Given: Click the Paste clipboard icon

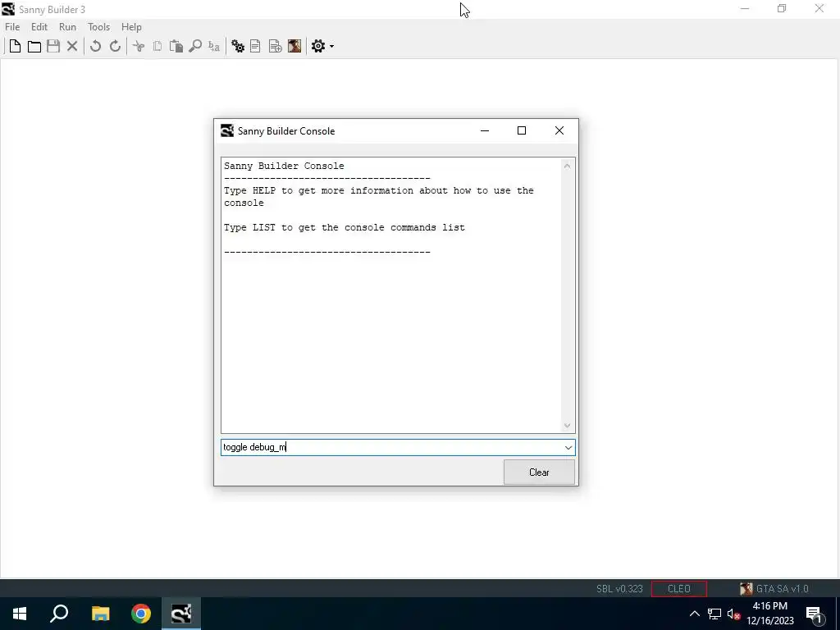Looking at the screenshot, I should (x=176, y=46).
